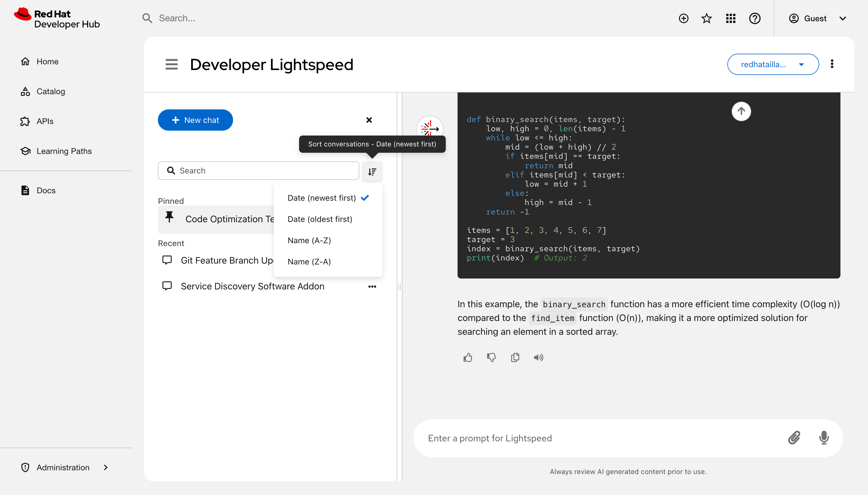Start a New chat
This screenshot has height=495, width=868.
pos(195,120)
